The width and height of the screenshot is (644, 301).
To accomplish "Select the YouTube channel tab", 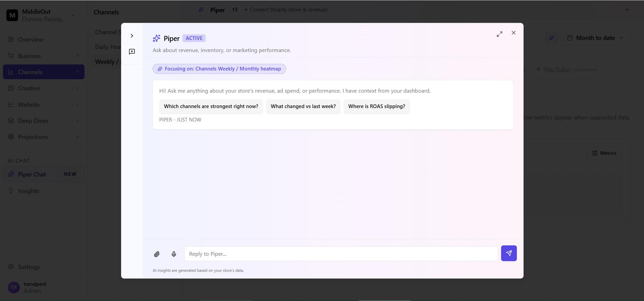I will pos(567,69).
